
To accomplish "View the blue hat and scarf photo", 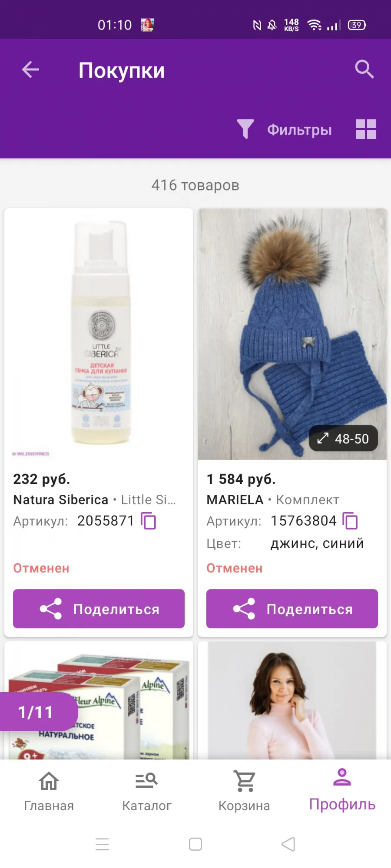I will 292,334.
